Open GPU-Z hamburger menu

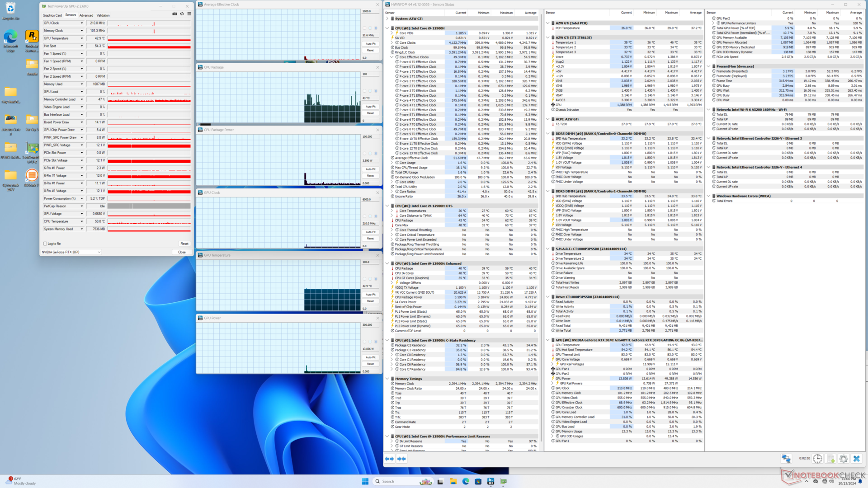coord(189,14)
